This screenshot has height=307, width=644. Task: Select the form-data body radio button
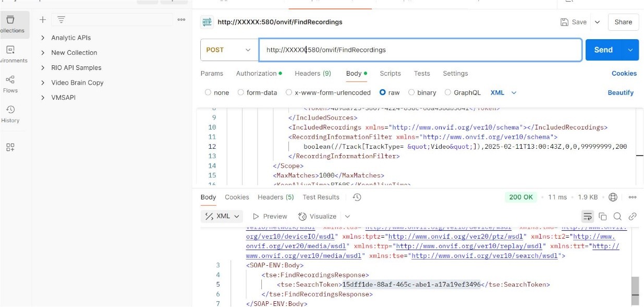241,92
